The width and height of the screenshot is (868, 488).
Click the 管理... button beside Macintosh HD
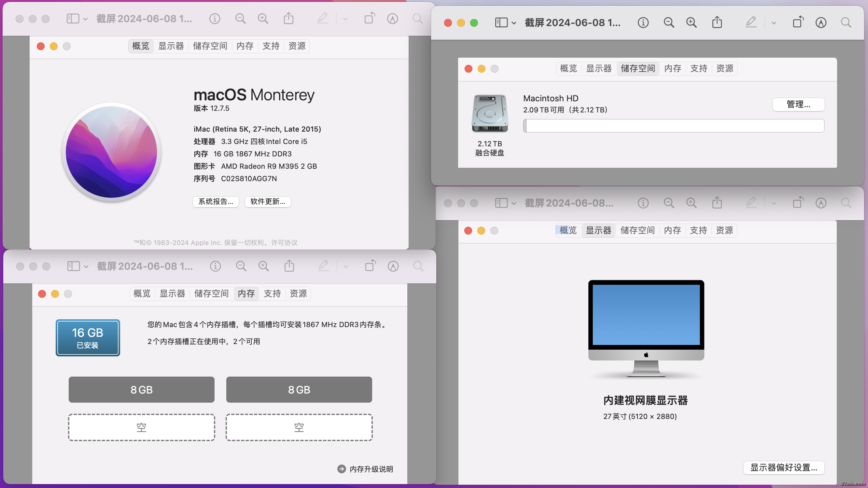(x=798, y=104)
